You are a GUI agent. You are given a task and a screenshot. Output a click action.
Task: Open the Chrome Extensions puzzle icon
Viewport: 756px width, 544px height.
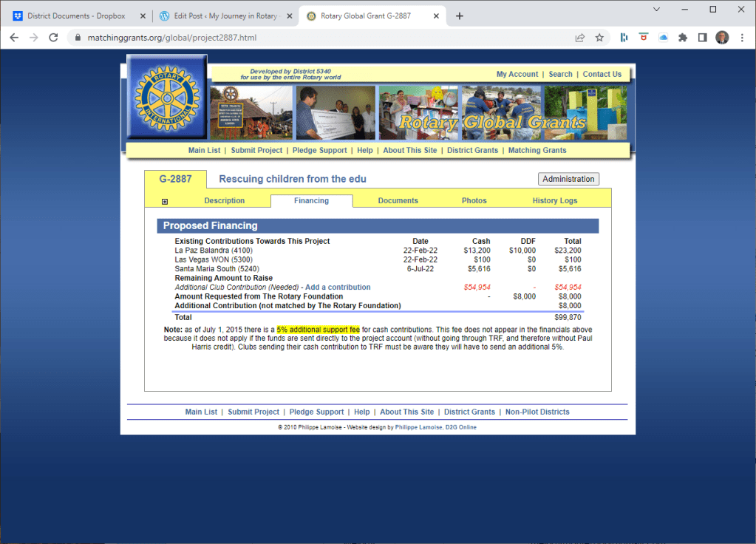pyautogui.click(x=683, y=38)
